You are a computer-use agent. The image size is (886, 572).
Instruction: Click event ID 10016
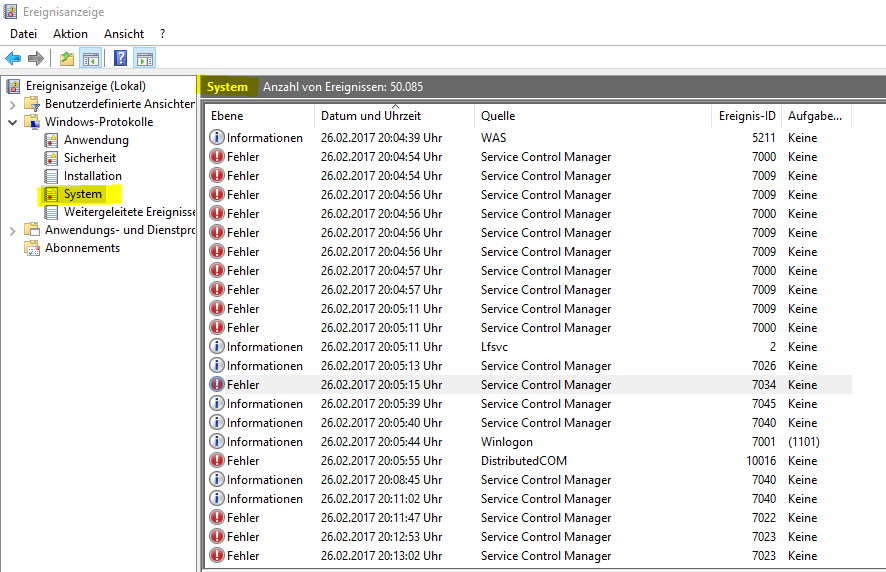(x=761, y=460)
